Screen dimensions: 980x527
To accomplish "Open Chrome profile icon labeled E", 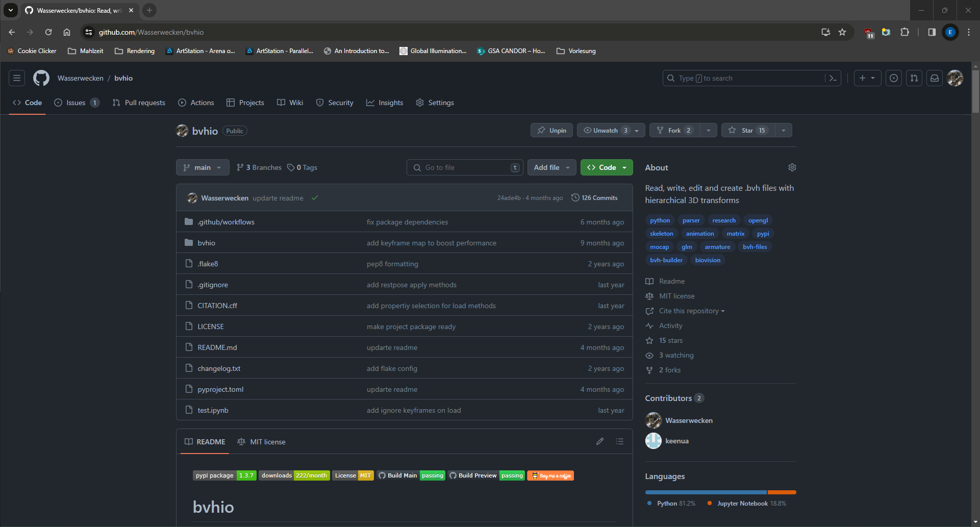I will (x=950, y=32).
